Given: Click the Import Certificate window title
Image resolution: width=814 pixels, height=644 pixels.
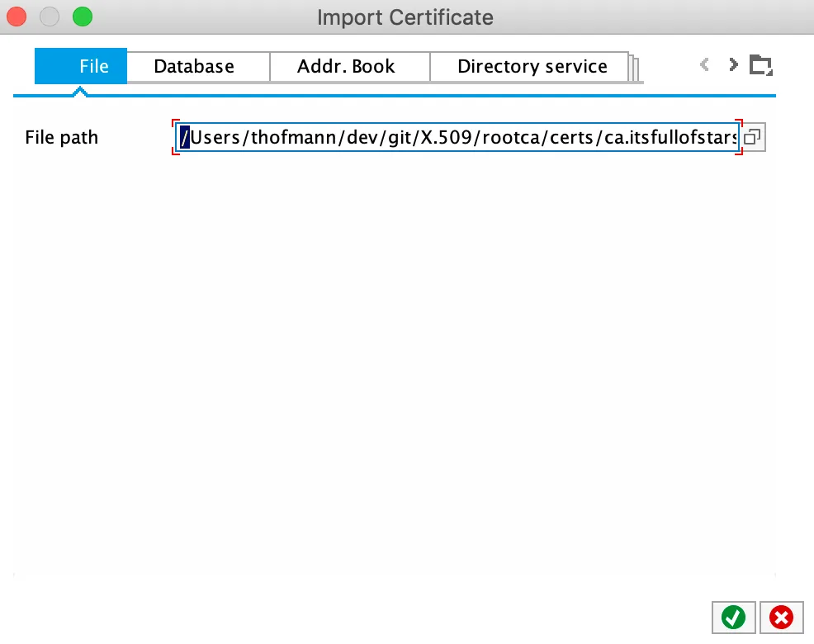Looking at the screenshot, I should tap(405, 17).
